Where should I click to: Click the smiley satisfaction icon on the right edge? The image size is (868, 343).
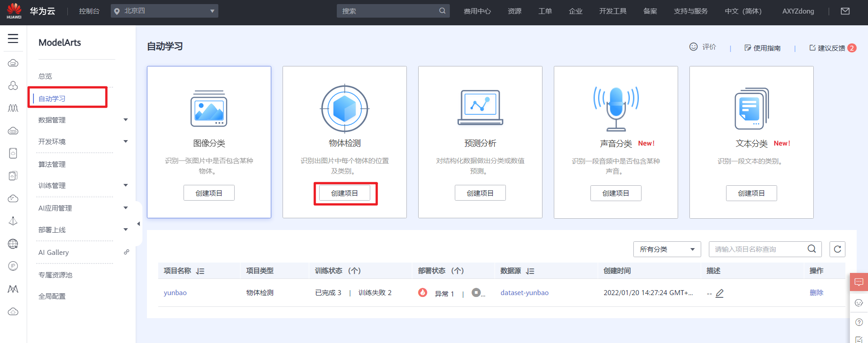pyautogui.click(x=859, y=303)
